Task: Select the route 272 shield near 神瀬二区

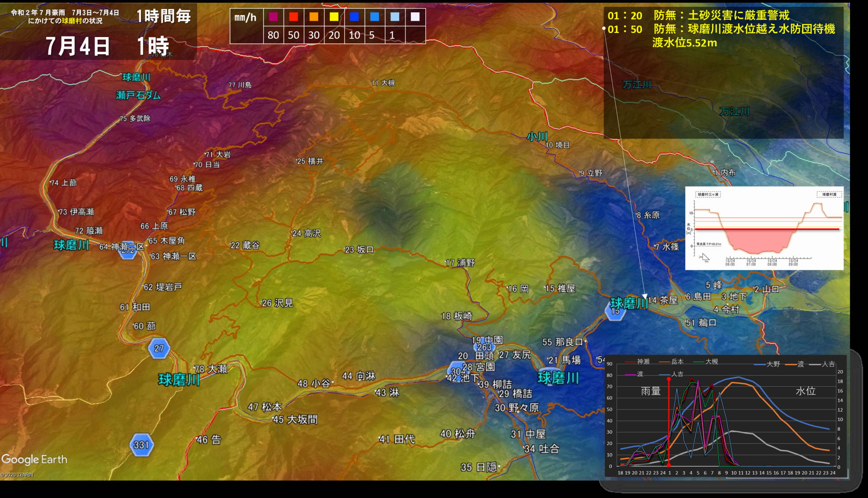Action: point(128,250)
